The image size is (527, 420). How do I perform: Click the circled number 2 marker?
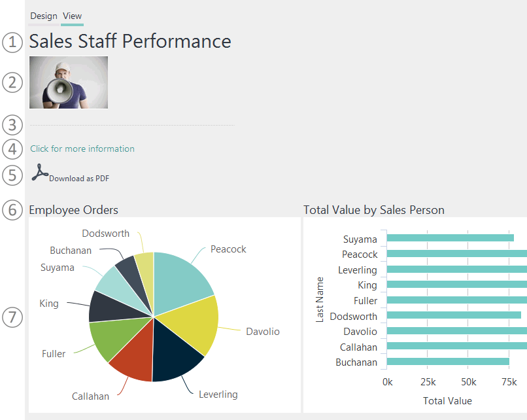point(12,82)
